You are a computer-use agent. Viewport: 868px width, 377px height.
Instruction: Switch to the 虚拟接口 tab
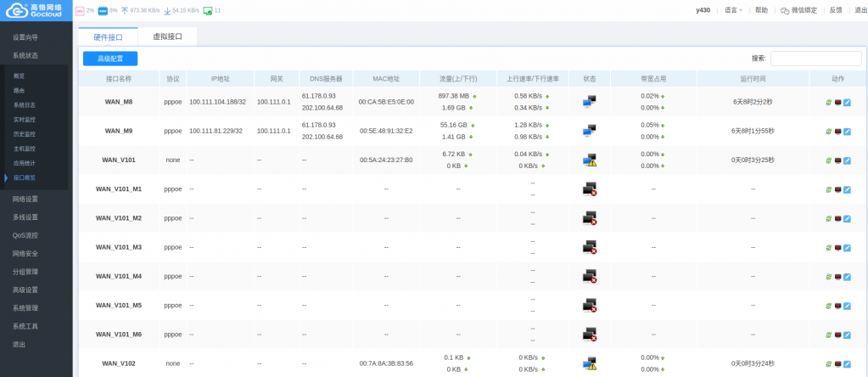168,37
